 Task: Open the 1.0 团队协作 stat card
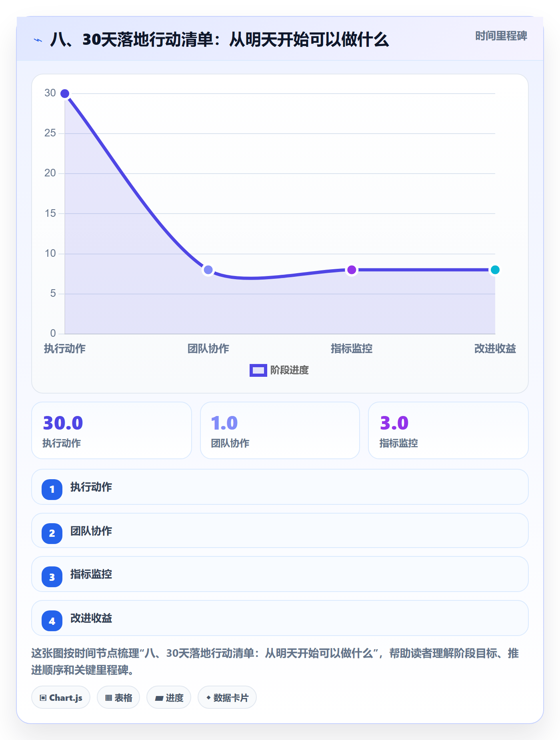280,430
